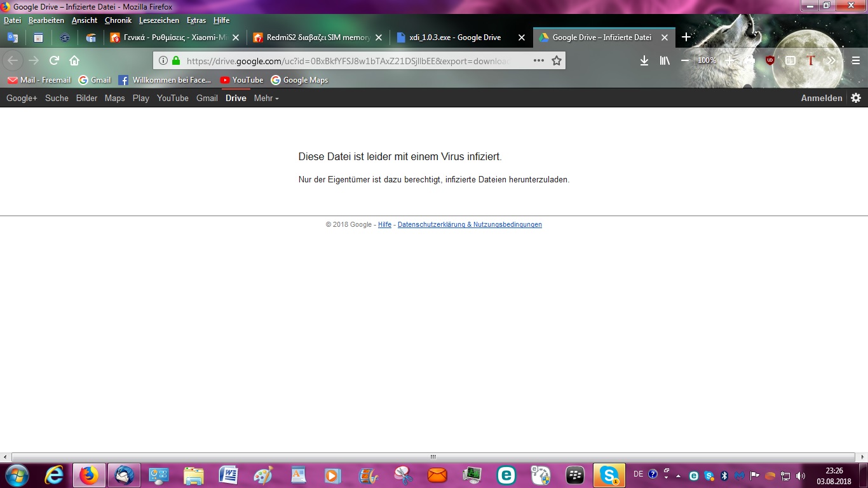This screenshot has width=868, height=488.
Task: Click the horizontal scrollbar at page bottom
Action: tap(433, 457)
